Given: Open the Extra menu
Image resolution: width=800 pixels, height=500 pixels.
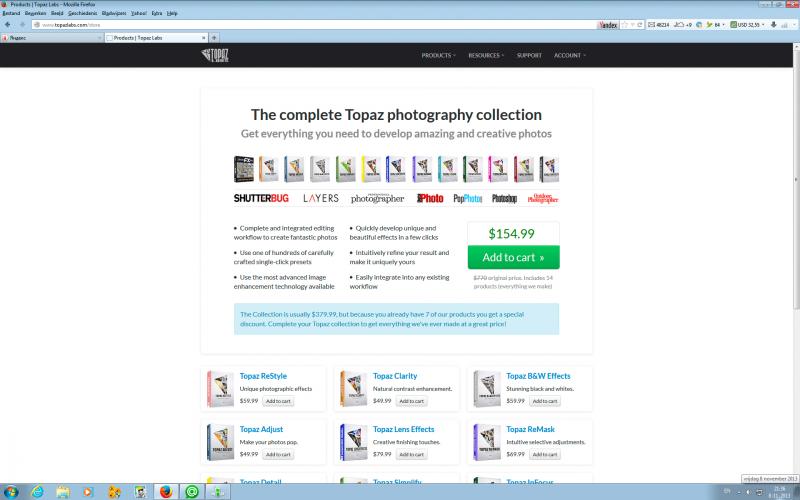Looking at the screenshot, I should click(157, 13).
